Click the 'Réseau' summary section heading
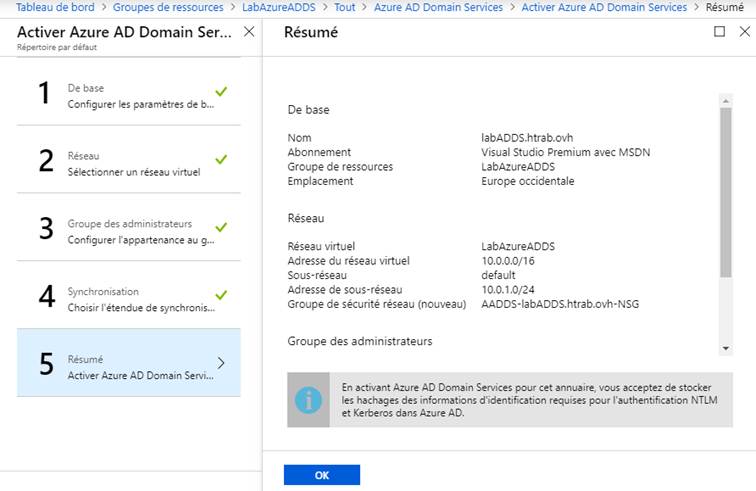The width and height of the screenshot is (756, 491). tap(306, 218)
